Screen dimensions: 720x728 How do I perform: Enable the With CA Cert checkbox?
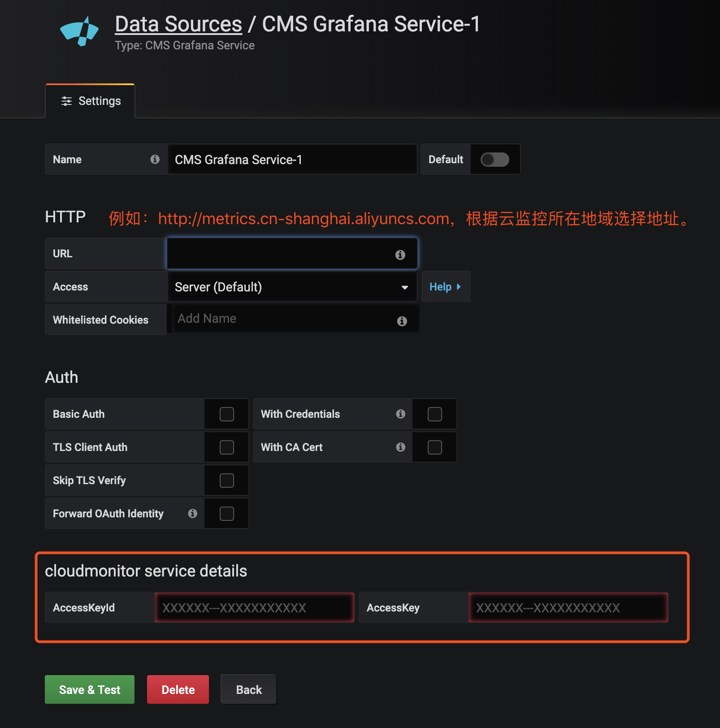435,447
